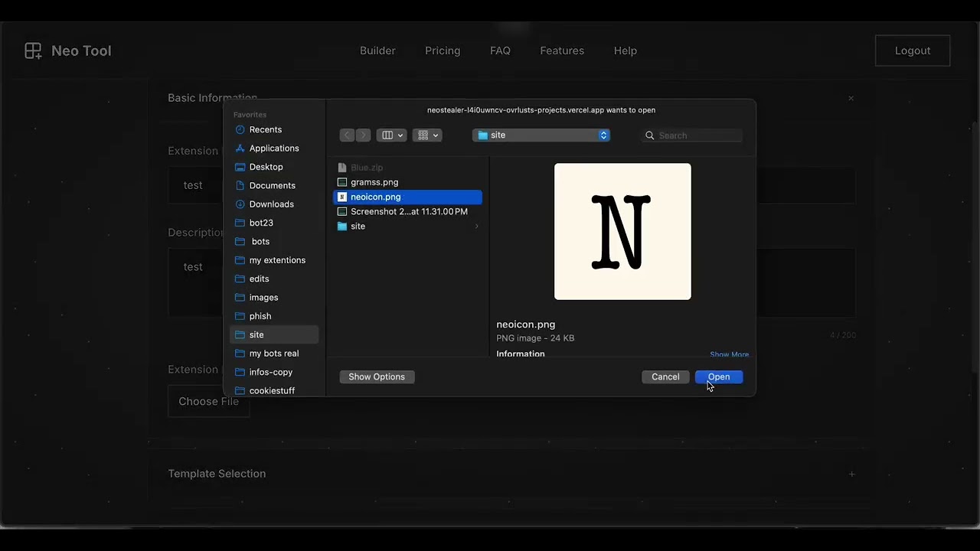Click the Screenshot file icon in the list
Screen dimensions: 980x551
coord(342,212)
